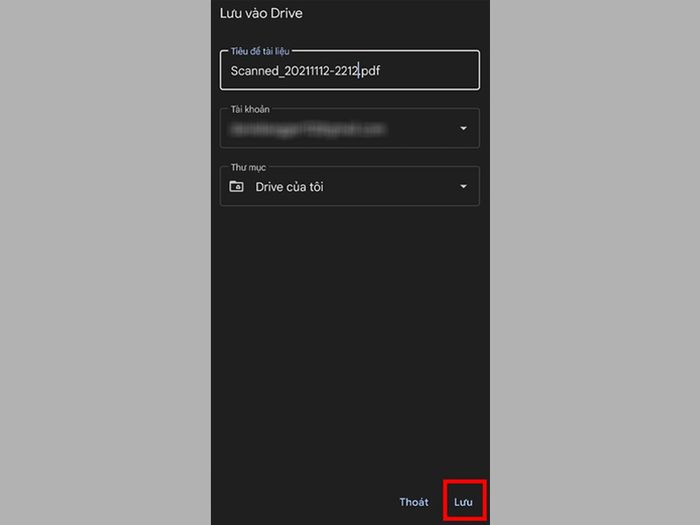Click the folder icon beside Drive của tôi

coord(236,186)
